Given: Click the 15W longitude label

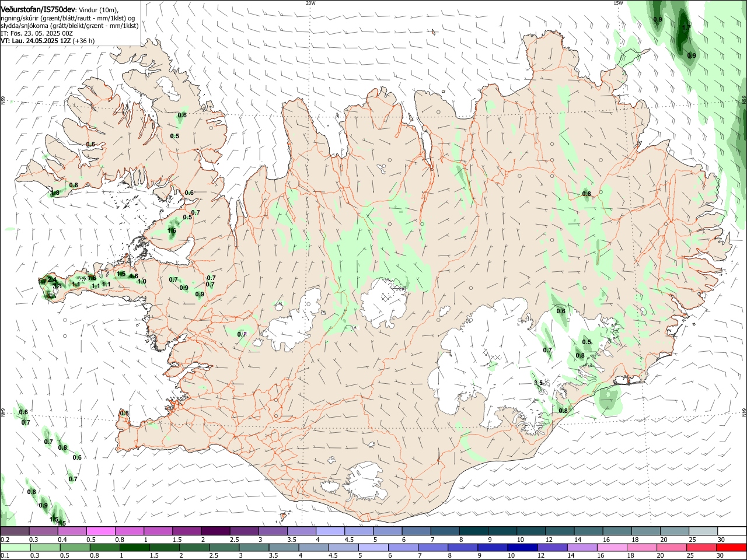Looking at the screenshot, I should tap(618, 3).
